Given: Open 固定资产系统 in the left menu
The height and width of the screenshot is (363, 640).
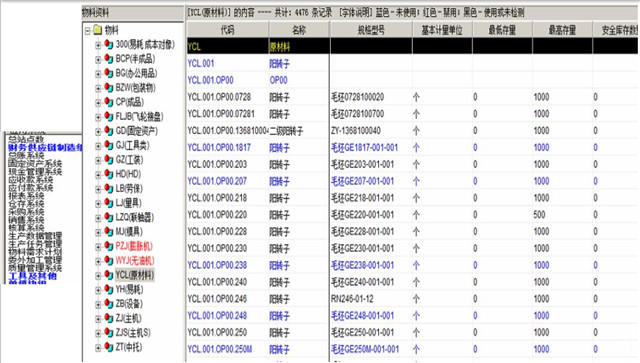Looking at the screenshot, I should [35, 164].
